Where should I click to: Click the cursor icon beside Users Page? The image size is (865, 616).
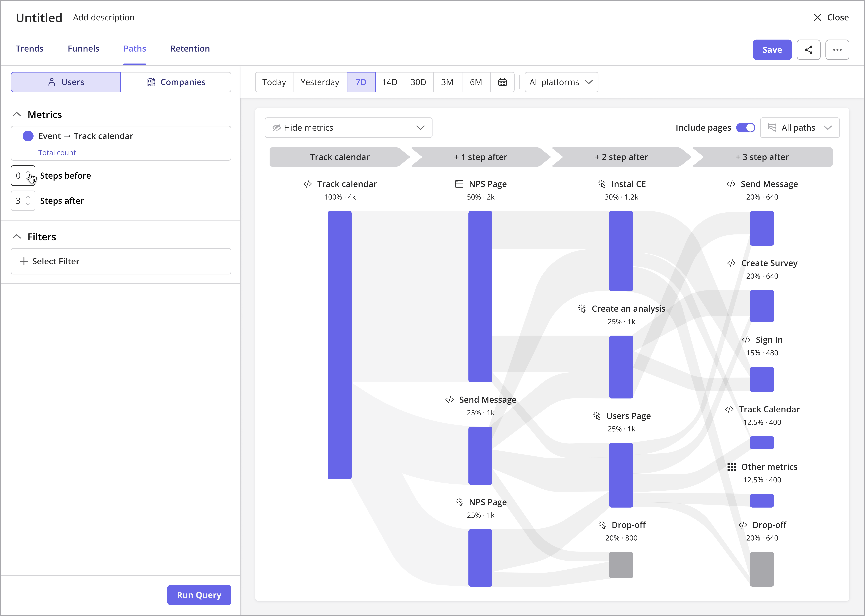tap(597, 416)
